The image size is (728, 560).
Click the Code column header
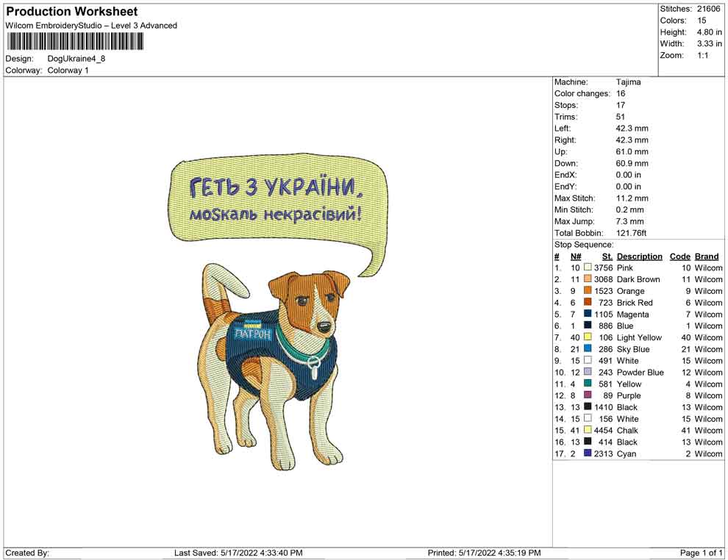[x=679, y=256]
